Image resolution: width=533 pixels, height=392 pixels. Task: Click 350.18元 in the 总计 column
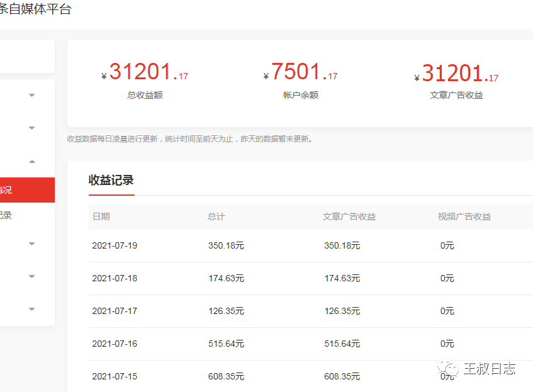226,245
